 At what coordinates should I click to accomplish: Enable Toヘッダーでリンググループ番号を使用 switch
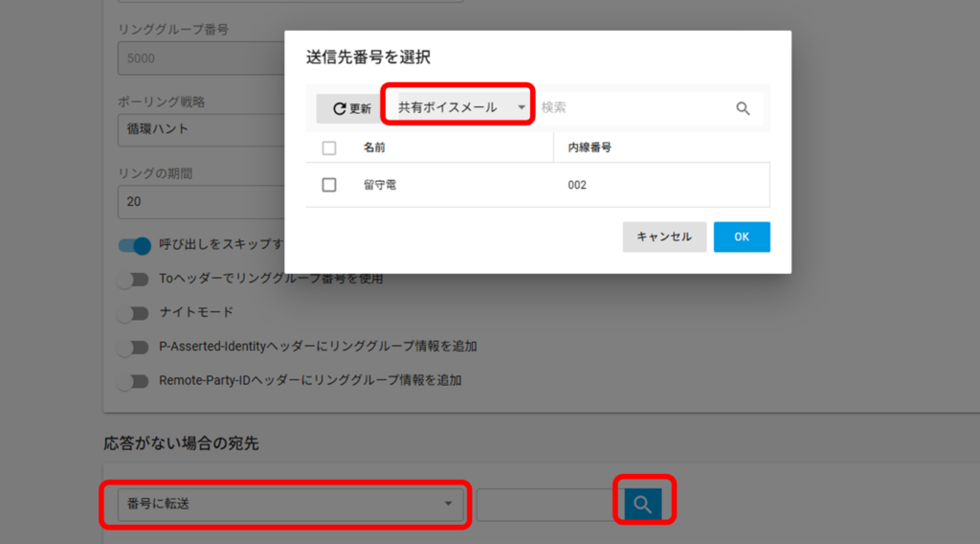134,280
